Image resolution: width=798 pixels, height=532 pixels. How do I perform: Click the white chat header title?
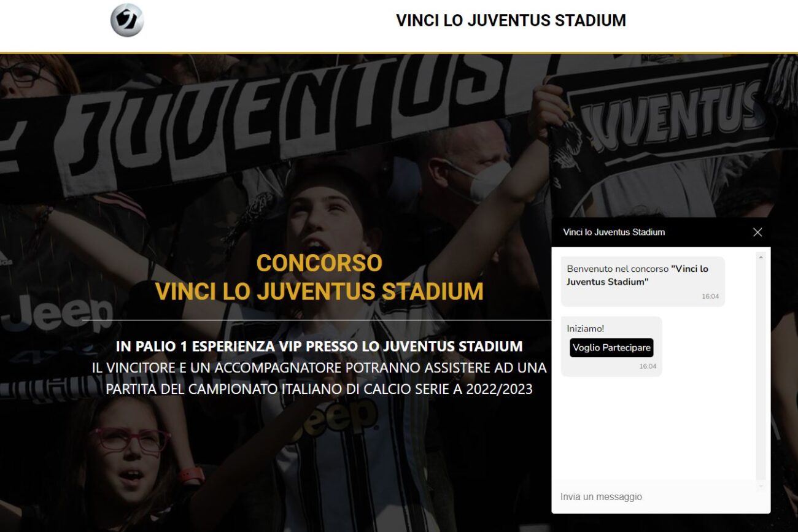click(x=614, y=232)
